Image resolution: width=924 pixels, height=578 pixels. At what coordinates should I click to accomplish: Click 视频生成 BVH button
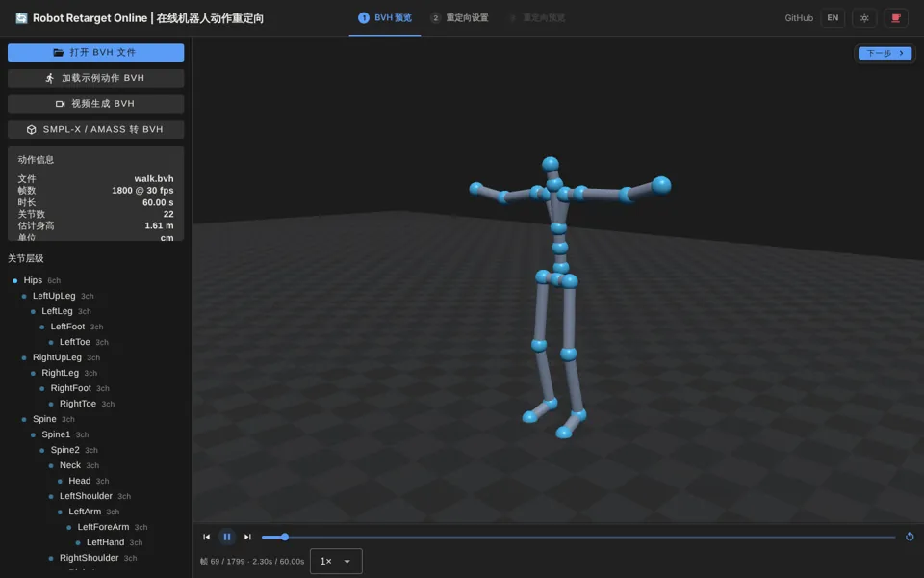(95, 104)
